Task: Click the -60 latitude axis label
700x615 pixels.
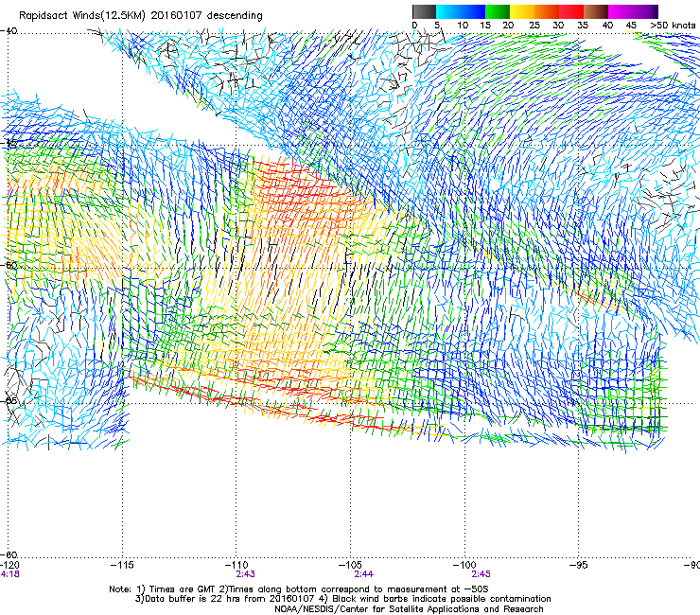Action: 9,554
